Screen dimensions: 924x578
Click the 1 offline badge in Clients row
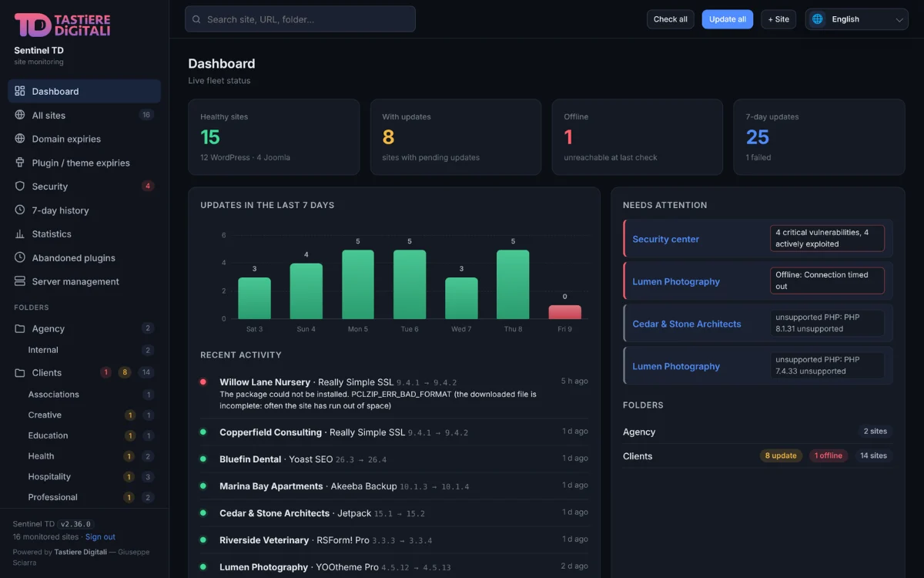coord(829,455)
